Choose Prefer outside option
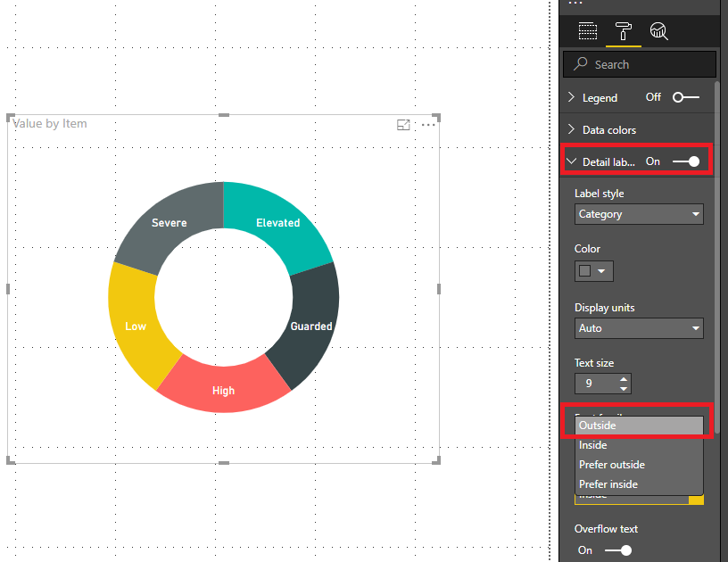The height and width of the screenshot is (562, 728). 640,465
